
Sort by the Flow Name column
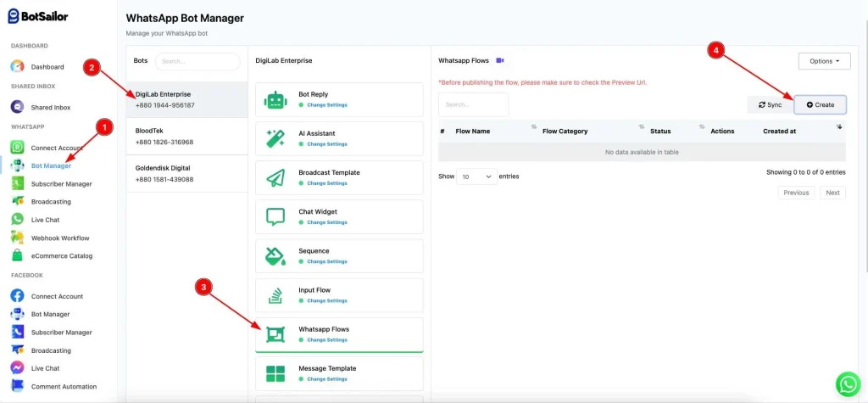(x=496, y=131)
